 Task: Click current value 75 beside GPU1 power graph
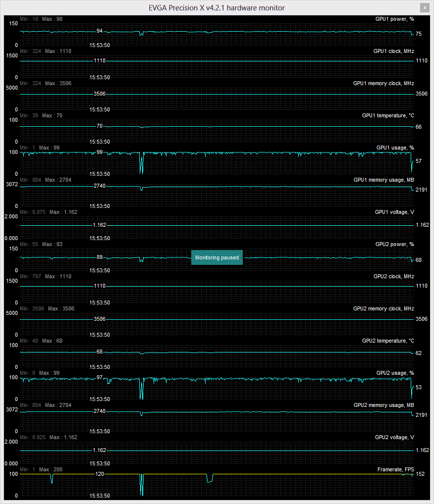tap(419, 34)
